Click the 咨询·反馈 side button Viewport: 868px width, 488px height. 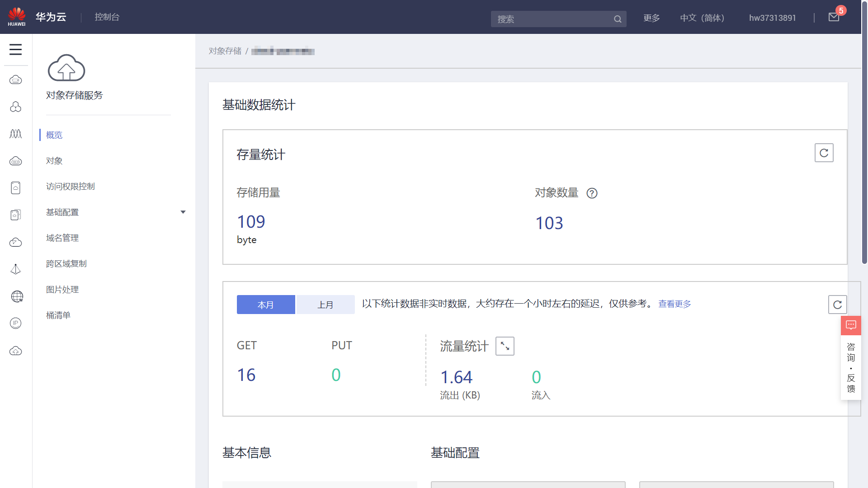pyautogui.click(x=851, y=367)
